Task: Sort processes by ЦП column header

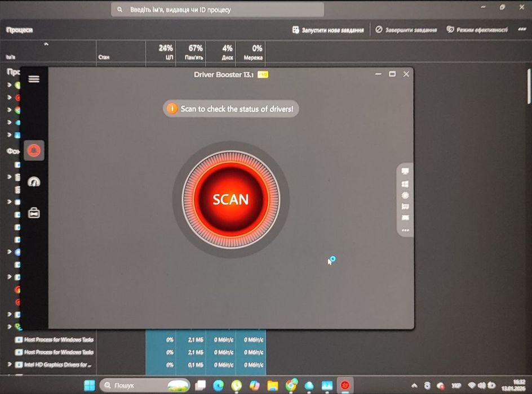Action: click(x=161, y=52)
